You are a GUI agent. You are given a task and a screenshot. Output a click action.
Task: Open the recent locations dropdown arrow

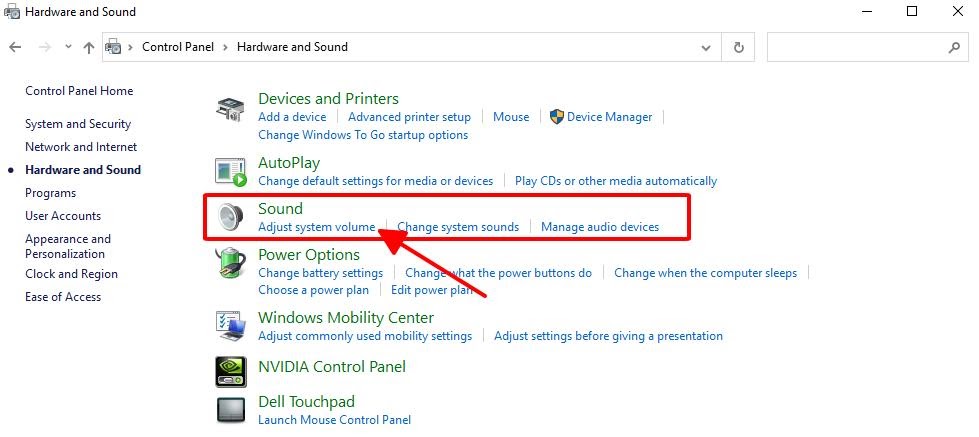69,47
